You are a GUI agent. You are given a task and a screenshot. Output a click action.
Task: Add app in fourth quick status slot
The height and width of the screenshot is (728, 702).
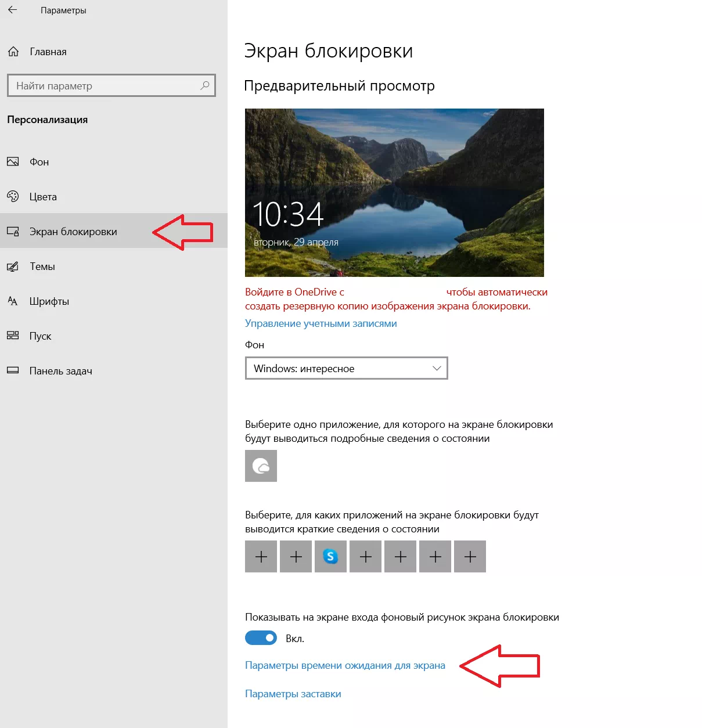click(365, 557)
